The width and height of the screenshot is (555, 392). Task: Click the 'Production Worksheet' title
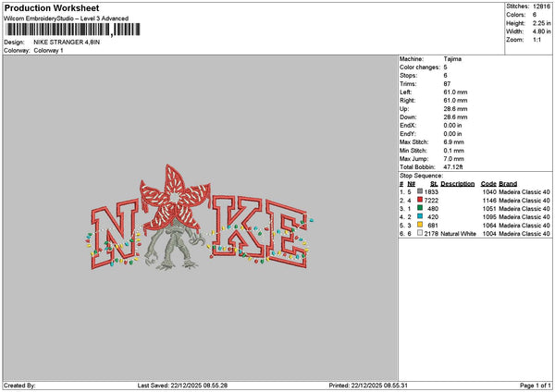point(52,8)
